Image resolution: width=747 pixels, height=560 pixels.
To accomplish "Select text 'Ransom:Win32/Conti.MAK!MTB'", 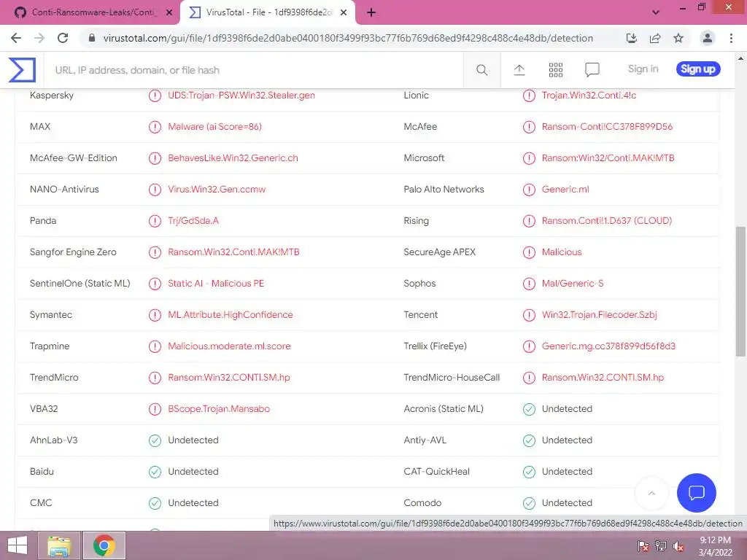I will coord(608,158).
